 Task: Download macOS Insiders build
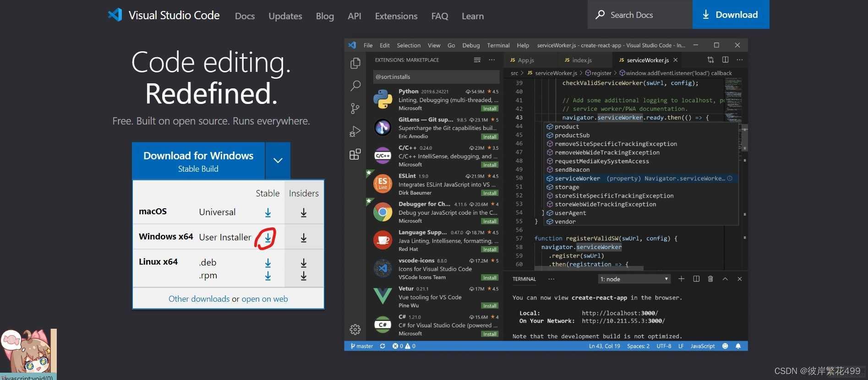[x=304, y=213]
